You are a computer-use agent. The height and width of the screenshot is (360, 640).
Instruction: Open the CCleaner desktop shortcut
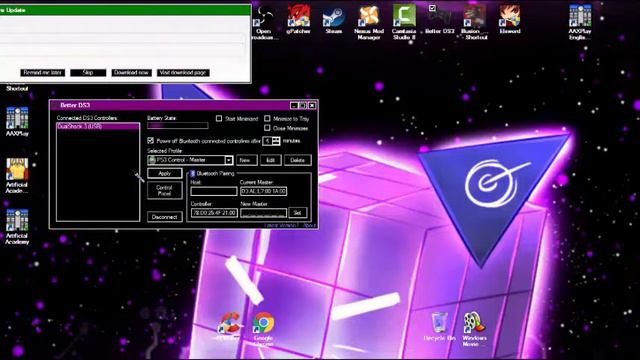pyautogui.click(x=228, y=327)
